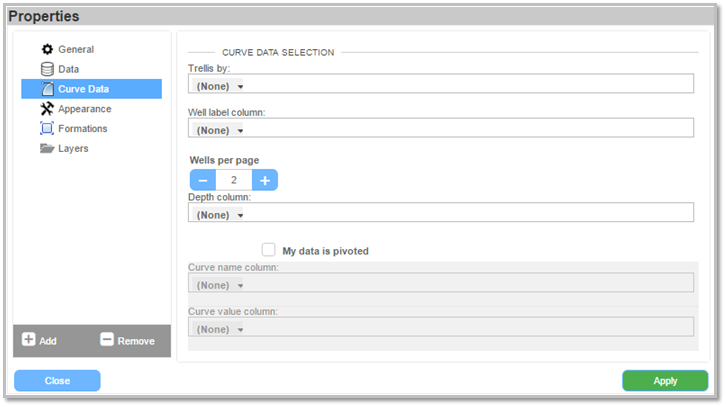Click the Formations square icon
The image size is (726, 407).
coord(47,128)
